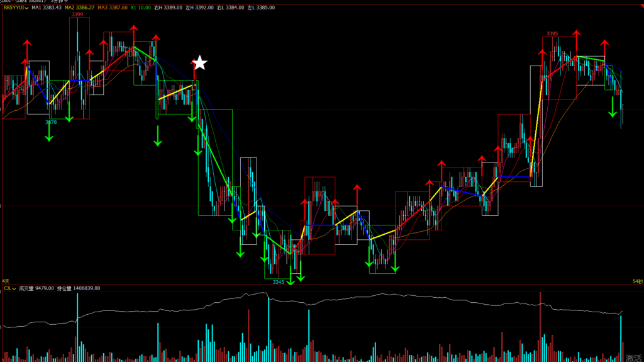Click the 4天 time span label
This screenshot has width=644, height=362.
coord(6,281)
